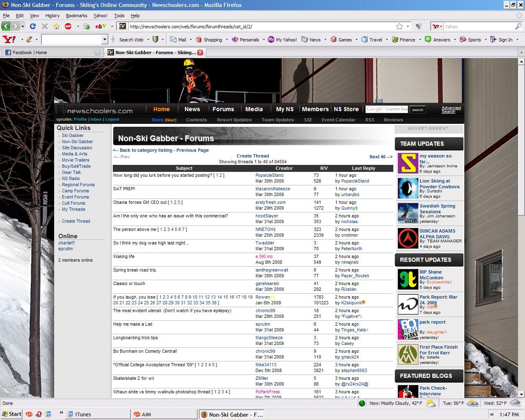Image resolution: width=525 pixels, height=420 pixels.
Task: Click the pencil icon on Yahoo toolbar
Action: (29, 39)
